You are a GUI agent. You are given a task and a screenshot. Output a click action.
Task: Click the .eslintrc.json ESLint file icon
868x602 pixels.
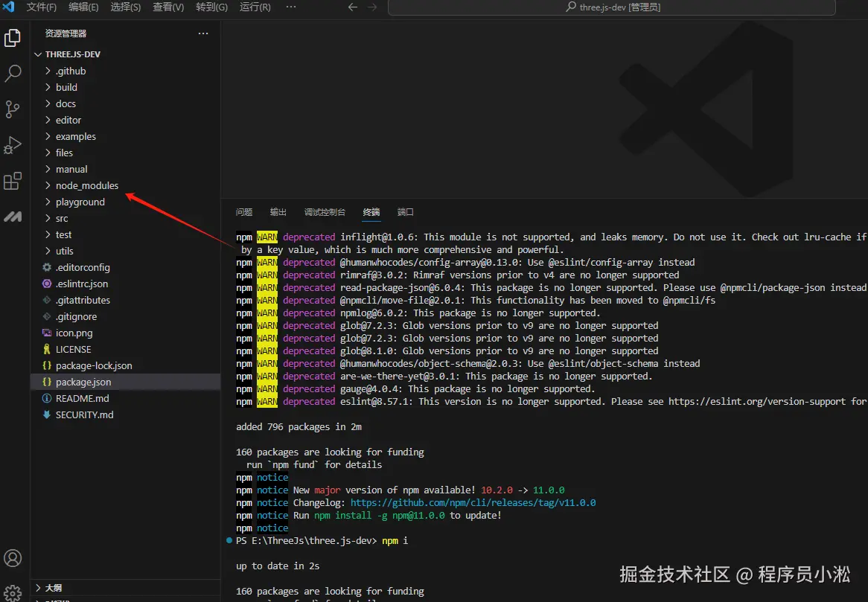(47, 284)
